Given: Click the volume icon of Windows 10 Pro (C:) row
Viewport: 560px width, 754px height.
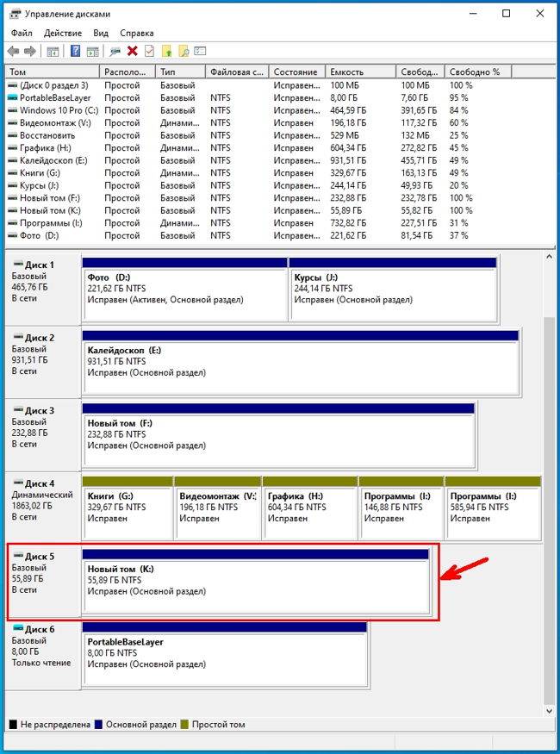Looking at the screenshot, I should [13, 110].
